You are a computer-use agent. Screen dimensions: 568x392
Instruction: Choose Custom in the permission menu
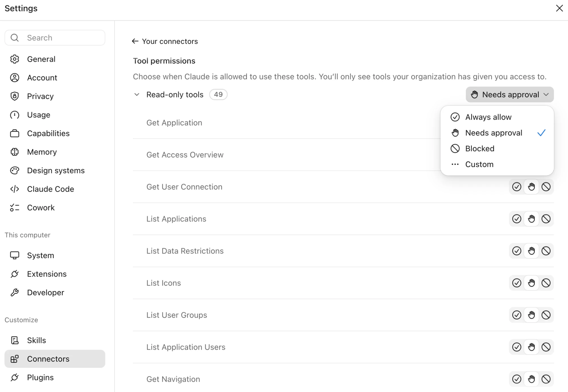click(x=497, y=164)
